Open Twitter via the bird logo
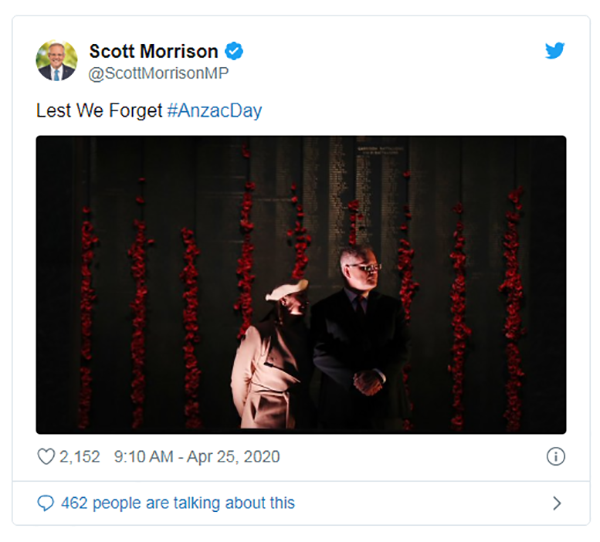 [x=555, y=51]
